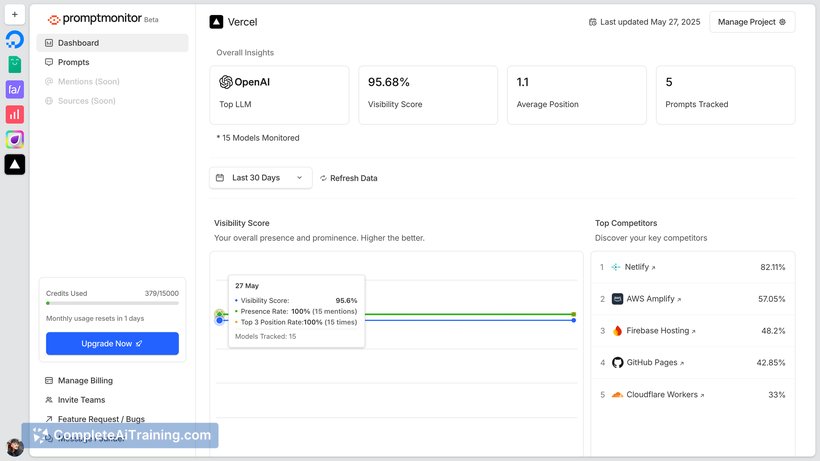The height and width of the screenshot is (461, 820).
Task: Click the chevron on date range selector
Action: [300, 178]
